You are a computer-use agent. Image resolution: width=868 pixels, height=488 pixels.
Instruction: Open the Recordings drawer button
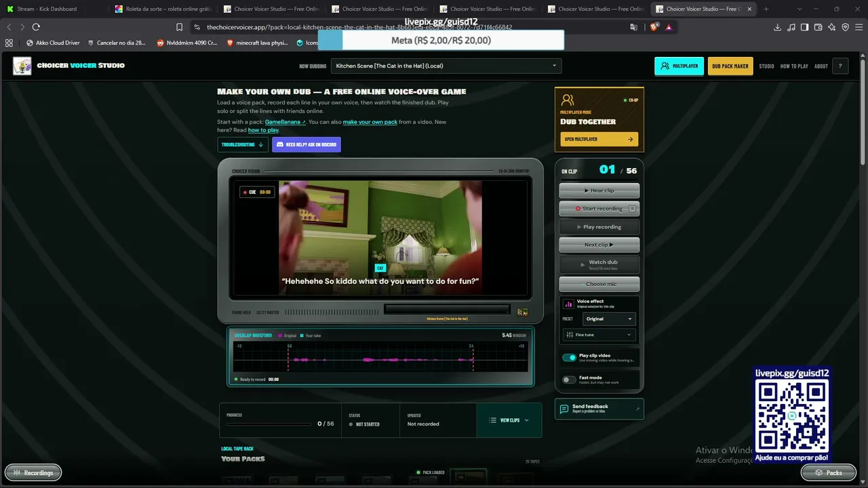click(33, 472)
